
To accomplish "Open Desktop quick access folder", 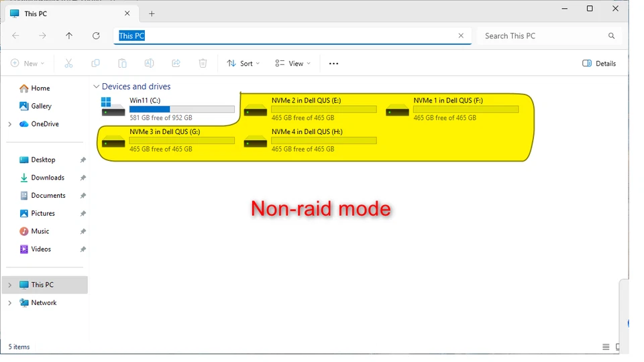I will click(x=43, y=160).
